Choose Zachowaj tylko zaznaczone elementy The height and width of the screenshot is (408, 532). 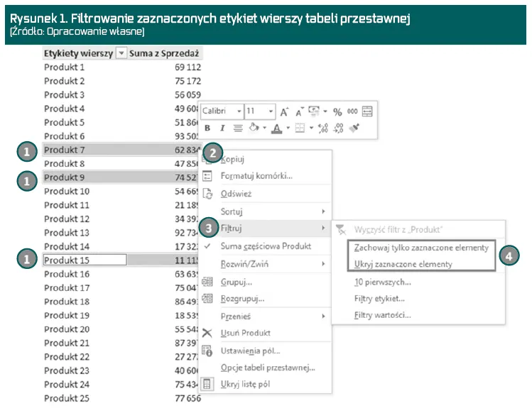421,248
